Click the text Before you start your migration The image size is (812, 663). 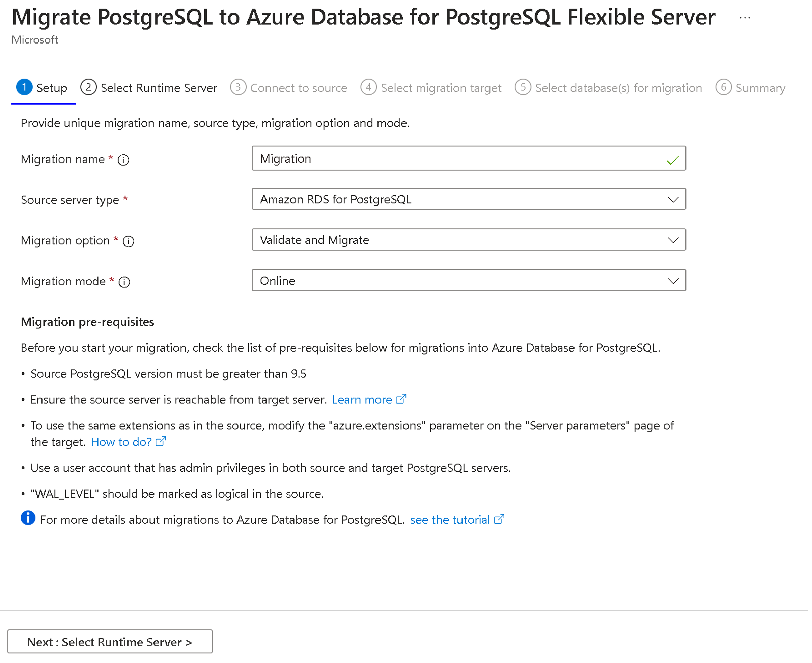(x=340, y=348)
